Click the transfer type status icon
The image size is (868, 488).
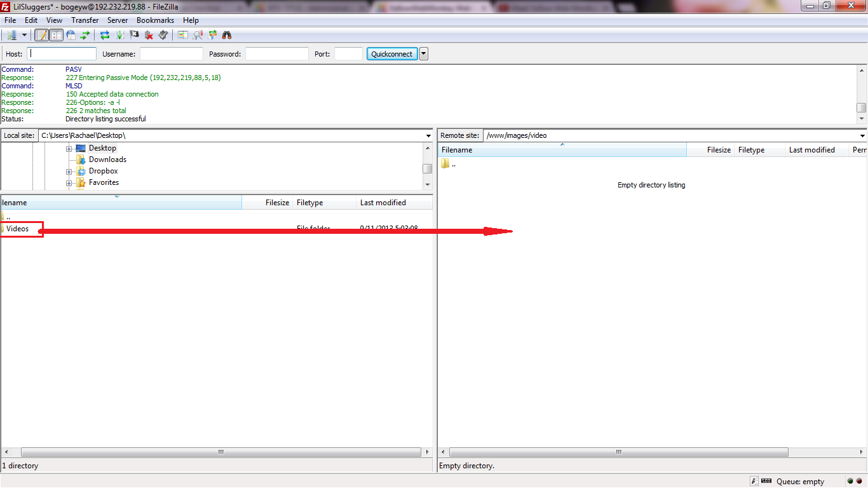(x=754, y=481)
